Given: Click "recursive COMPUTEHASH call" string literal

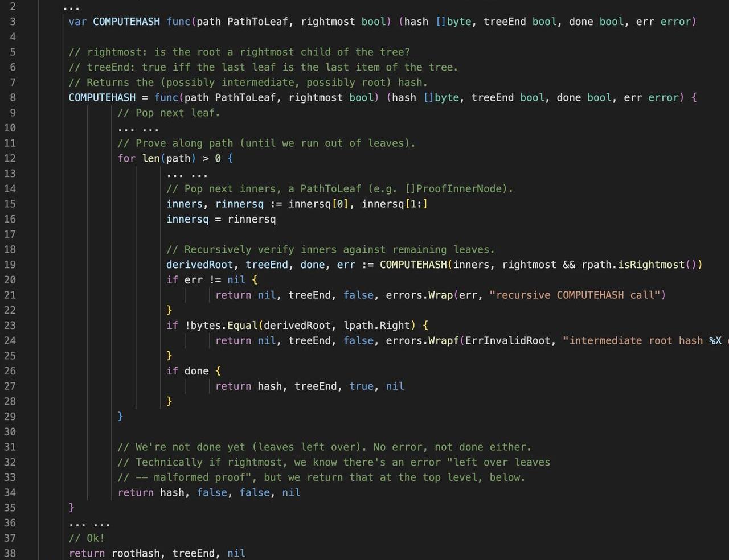Looking at the screenshot, I should click(x=577, y=295).
